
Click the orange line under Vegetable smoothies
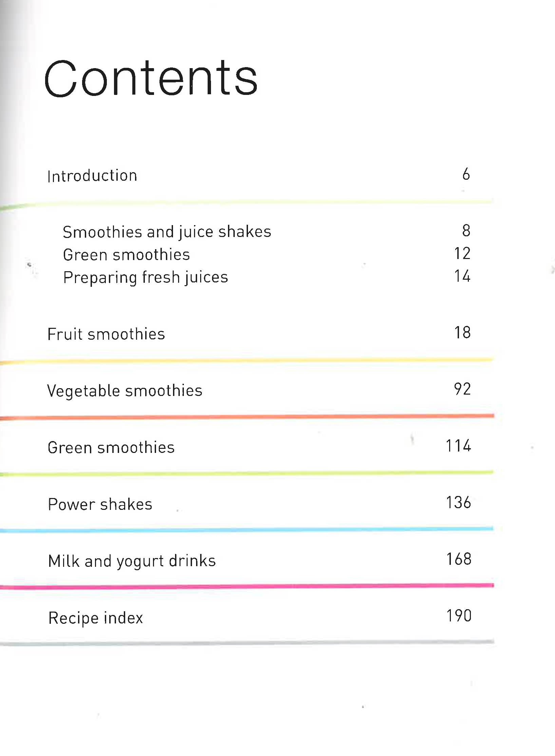(x=247, y=417)
